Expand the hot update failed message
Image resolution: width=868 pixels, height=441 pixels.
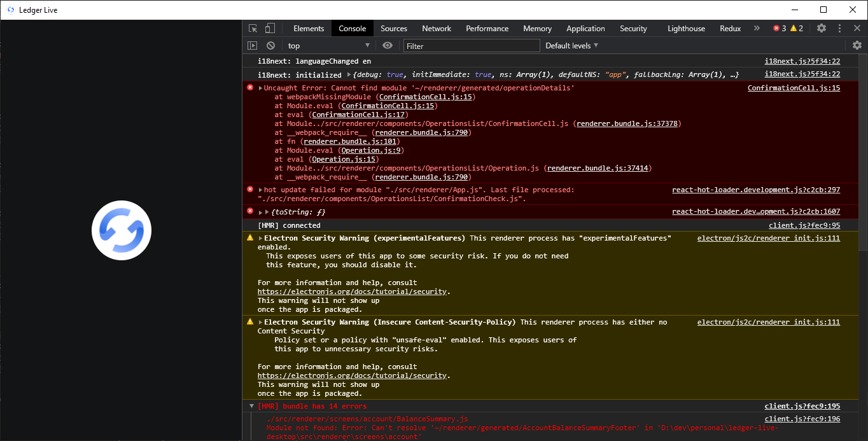tap(260, 190)
